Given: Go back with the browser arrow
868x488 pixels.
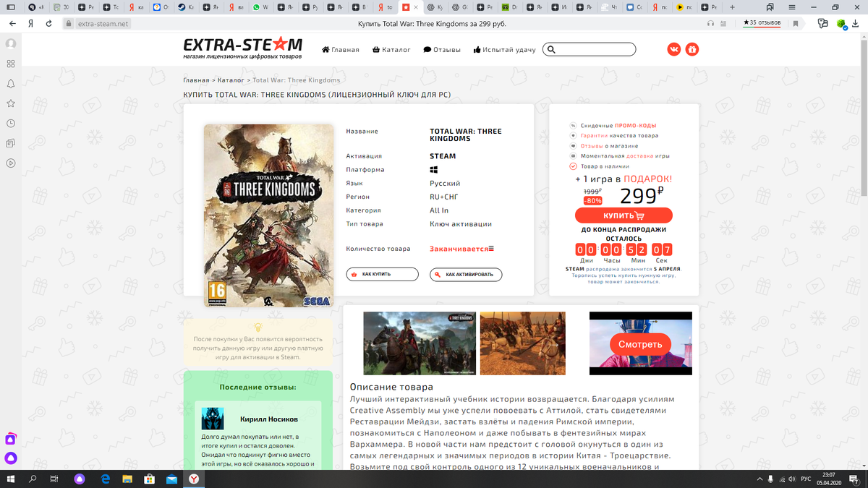Looking at the screenshot, I should pos(12,23).
